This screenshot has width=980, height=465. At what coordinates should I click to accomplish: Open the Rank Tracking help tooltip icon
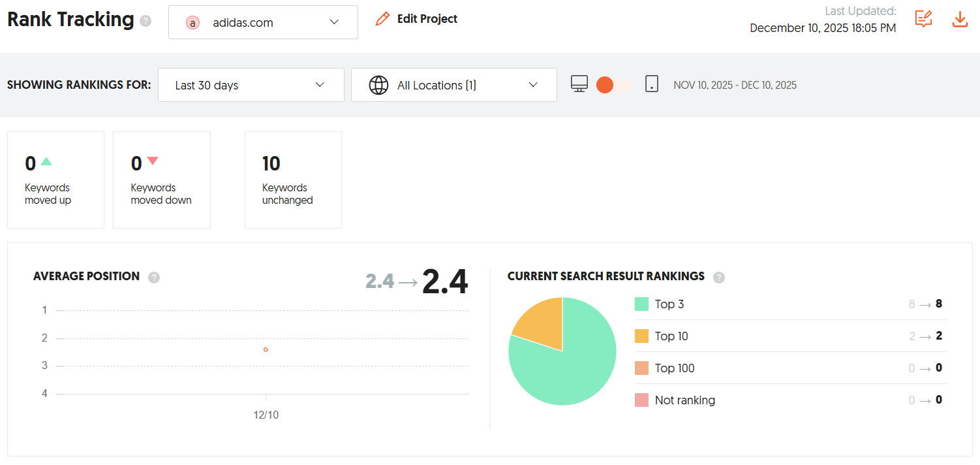coord(144,21)
